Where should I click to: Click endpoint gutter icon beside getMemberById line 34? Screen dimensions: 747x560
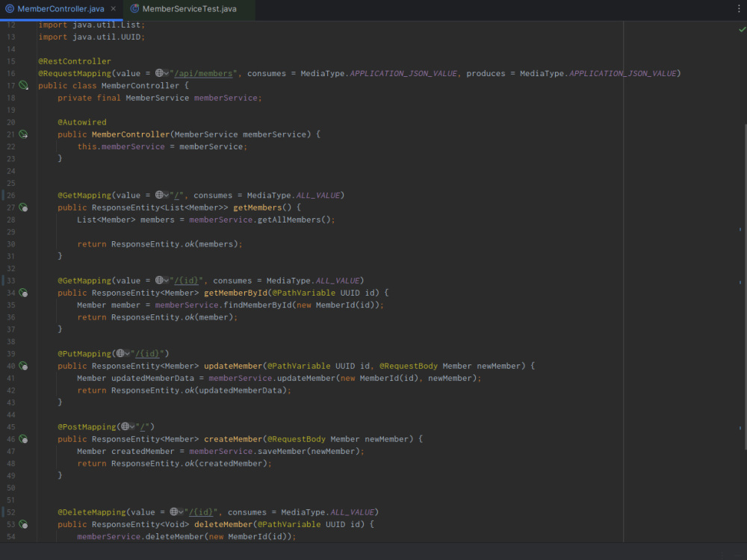click(x=23, y=293)
